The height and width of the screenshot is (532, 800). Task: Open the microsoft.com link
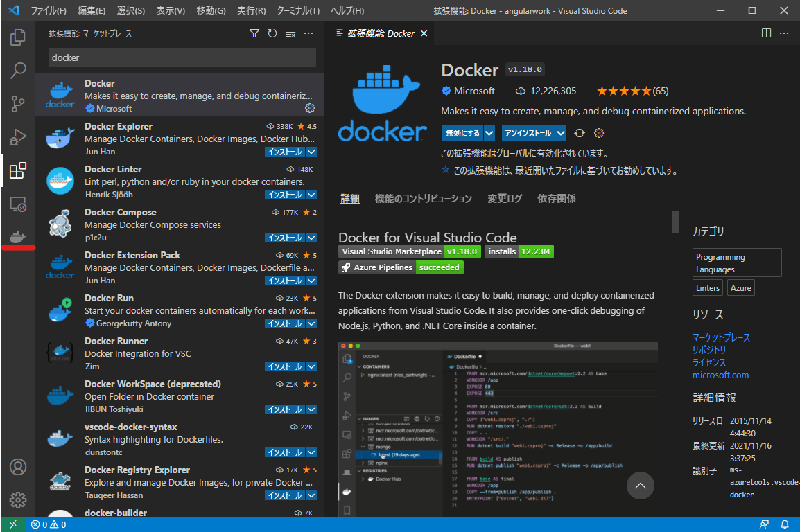[x=720, y=375]
